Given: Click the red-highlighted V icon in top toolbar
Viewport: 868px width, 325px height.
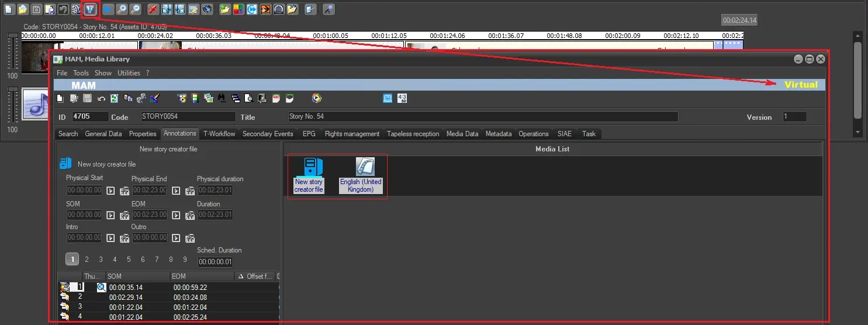Looking at the screenshot, I should point(90,9).
